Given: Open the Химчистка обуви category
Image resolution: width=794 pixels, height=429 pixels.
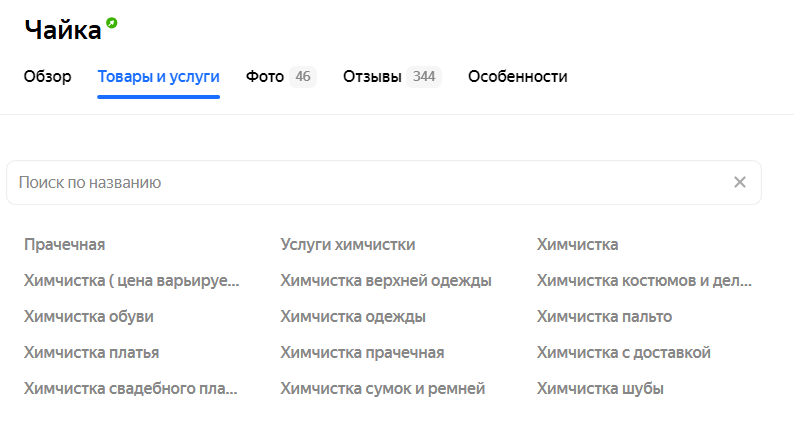Looking at the screenshot, I should click(89, 317).
